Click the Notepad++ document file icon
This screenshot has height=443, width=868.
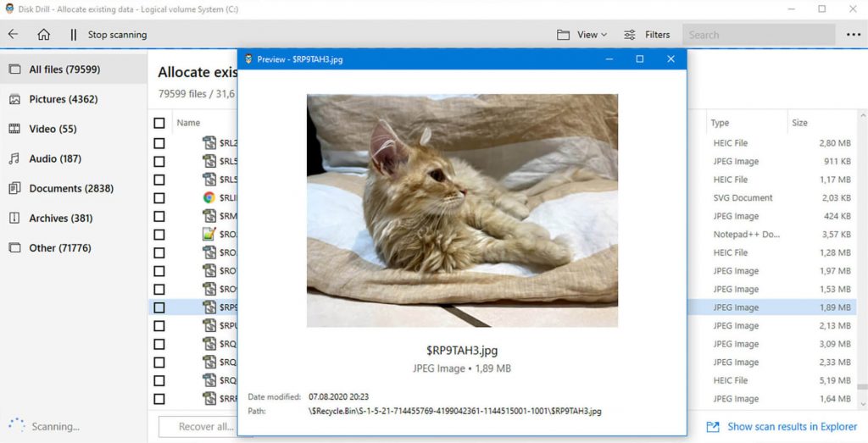[209, 234]
